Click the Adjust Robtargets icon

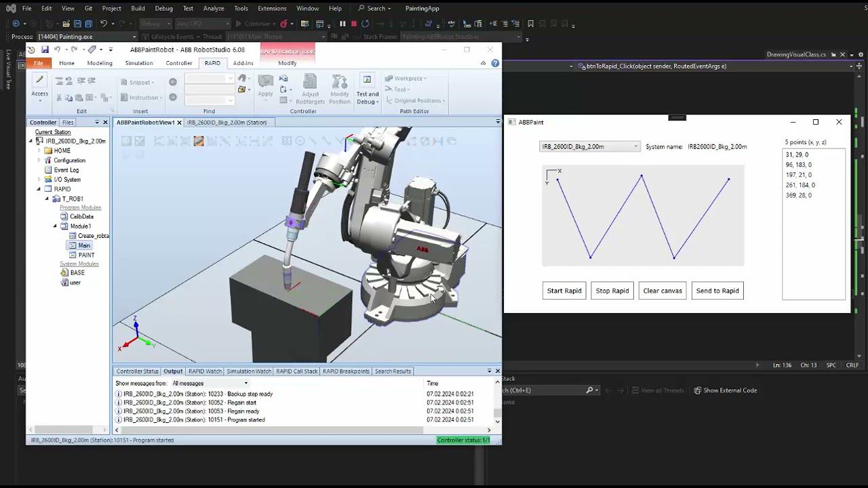(310, 81)
